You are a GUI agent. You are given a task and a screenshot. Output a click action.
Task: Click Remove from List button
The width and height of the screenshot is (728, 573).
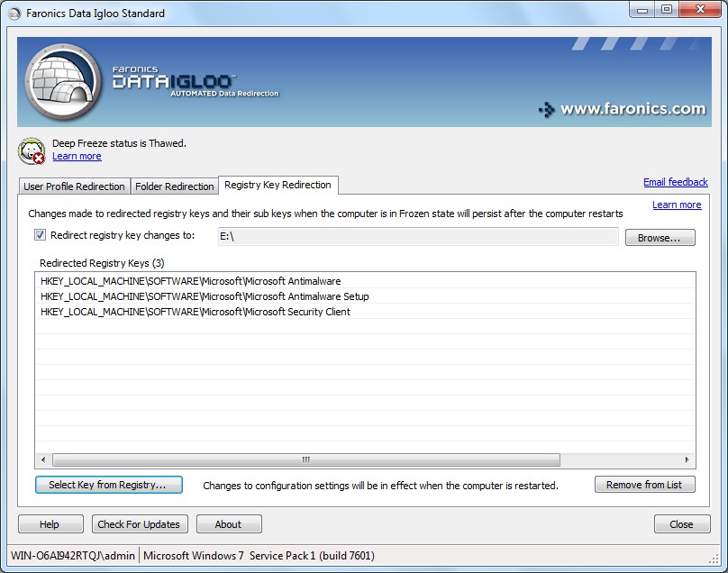644,485
